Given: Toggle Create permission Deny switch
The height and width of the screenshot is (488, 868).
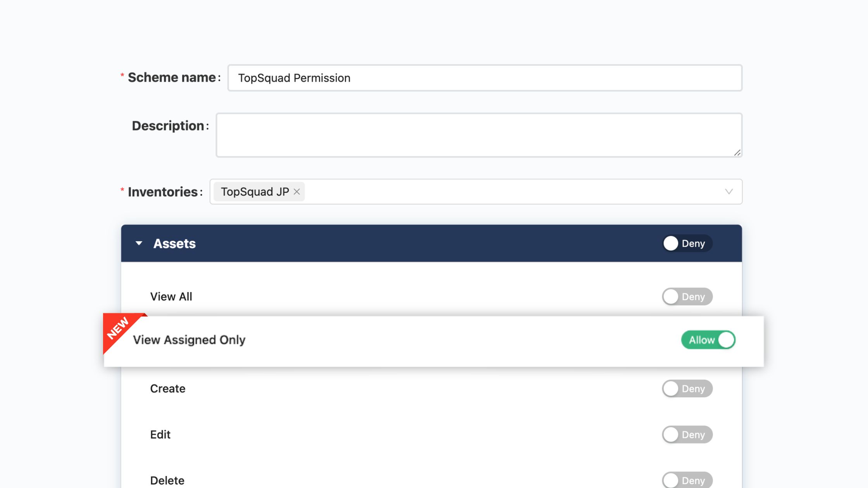Looking at the screenshot, I should pyautogui.click(x=687, y=388).
